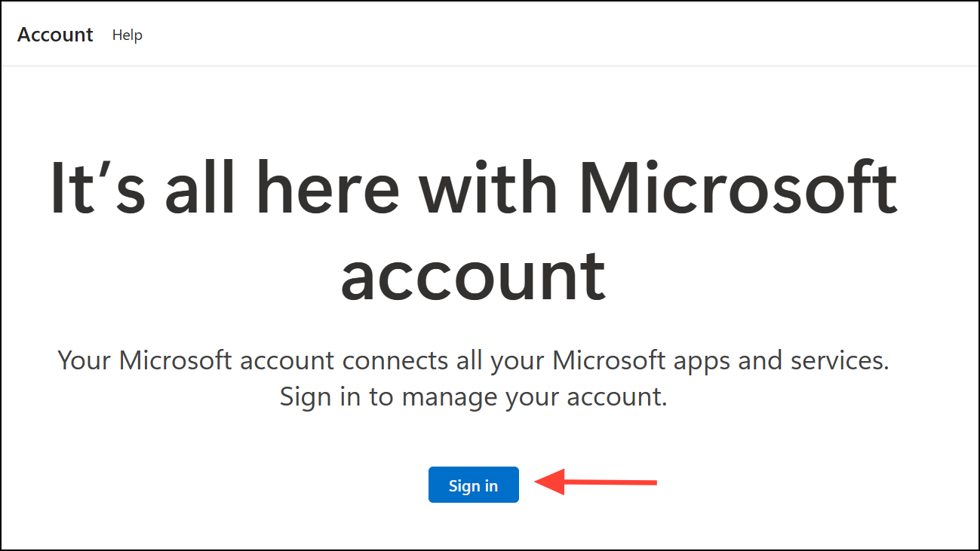Click the word "connects" in the description
The width and height of the screenshot is (980, 551).
[x=395, y=360]
